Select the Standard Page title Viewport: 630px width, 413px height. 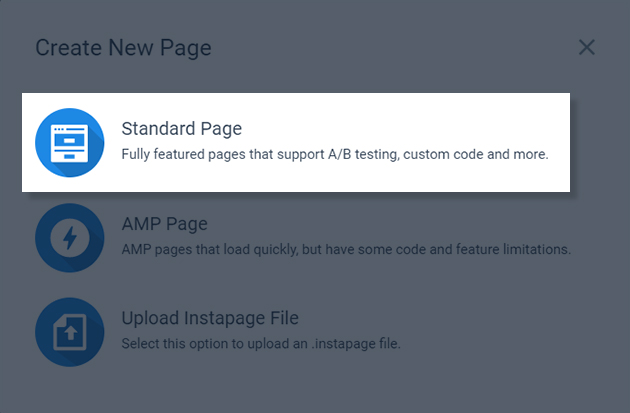coord(182,129)
